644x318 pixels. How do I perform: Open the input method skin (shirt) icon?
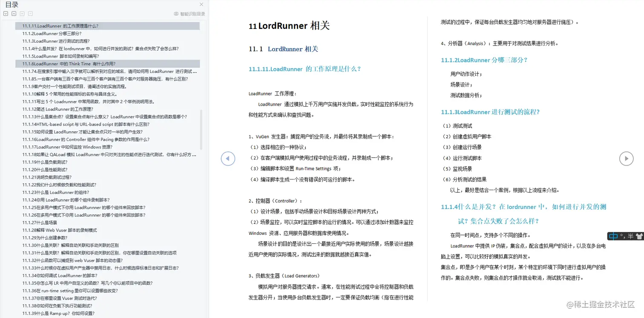(639, 236)
